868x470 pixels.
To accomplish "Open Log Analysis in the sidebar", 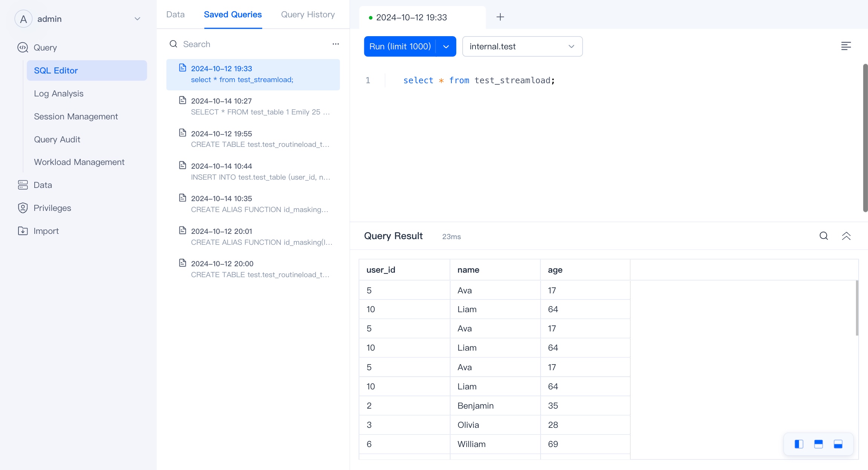I will coord(59,93).
